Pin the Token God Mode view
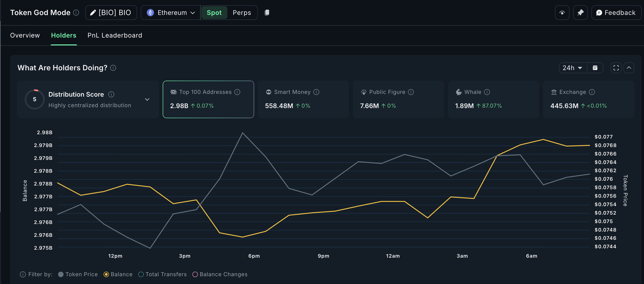 tap(580, 13)
